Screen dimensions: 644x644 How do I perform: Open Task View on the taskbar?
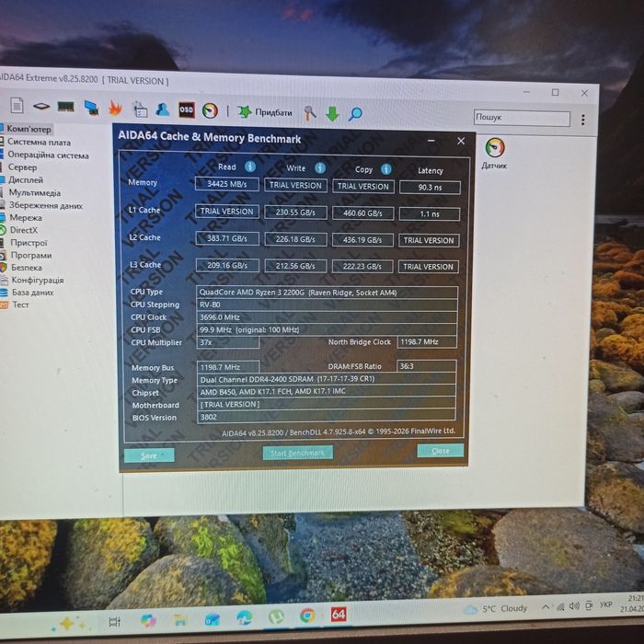pos(114,622)
